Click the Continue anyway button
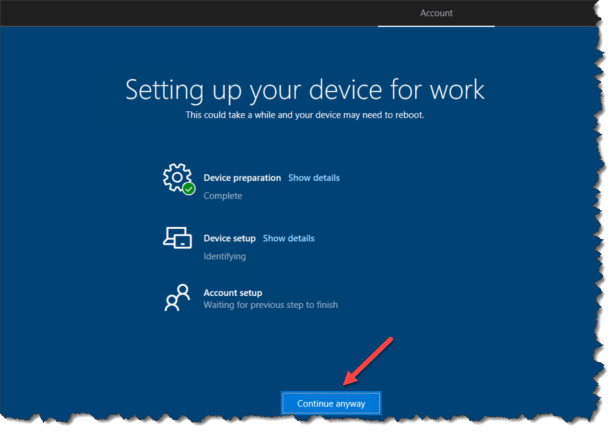The width and height of the screenshot is (615, 434). 331,403
